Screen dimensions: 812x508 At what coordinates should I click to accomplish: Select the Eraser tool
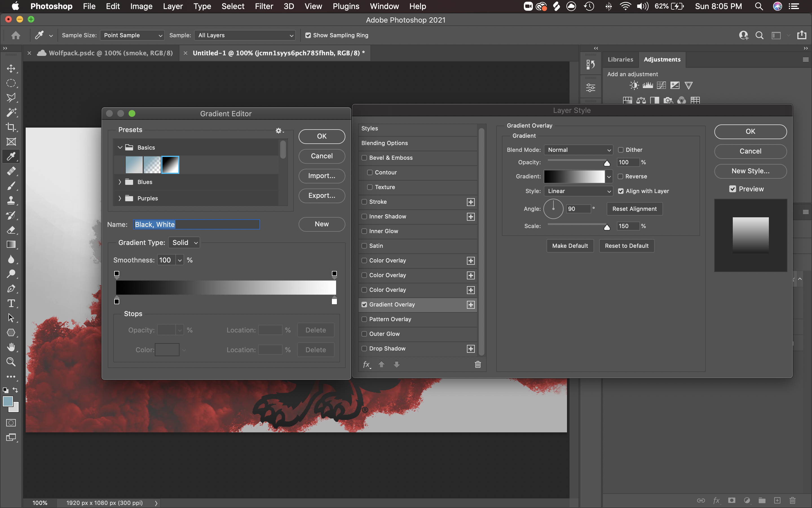coord(11,230)
